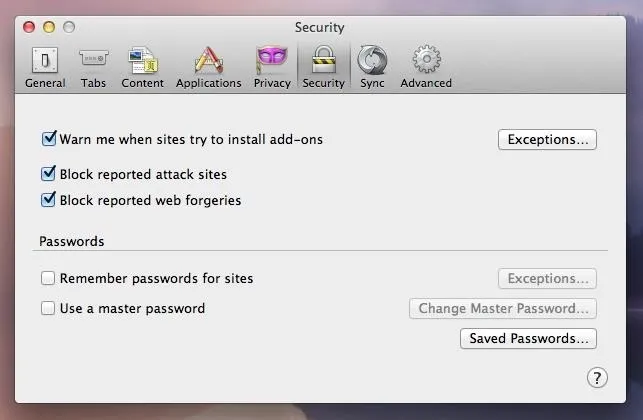Open the Applications preferences icon

[x=209, y=60]
